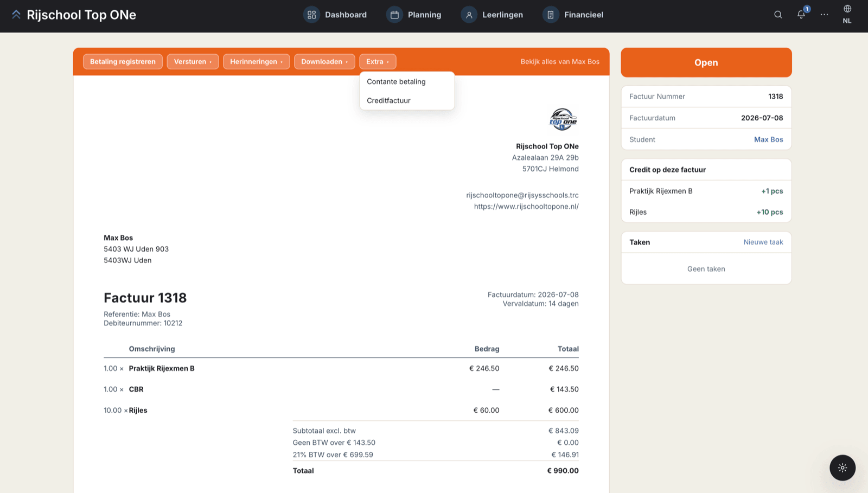Screen dimensions: 868x493
Task: Open search with the magnifier icon
Action: pos(778,15)
